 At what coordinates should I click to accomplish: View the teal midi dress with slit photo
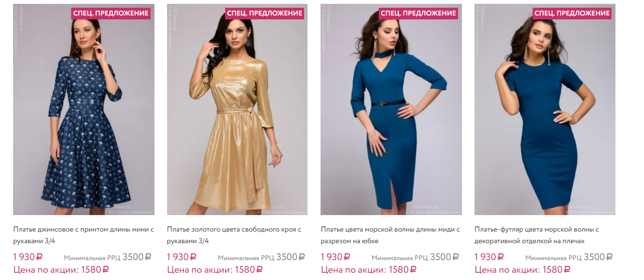(x=391, y=109)
